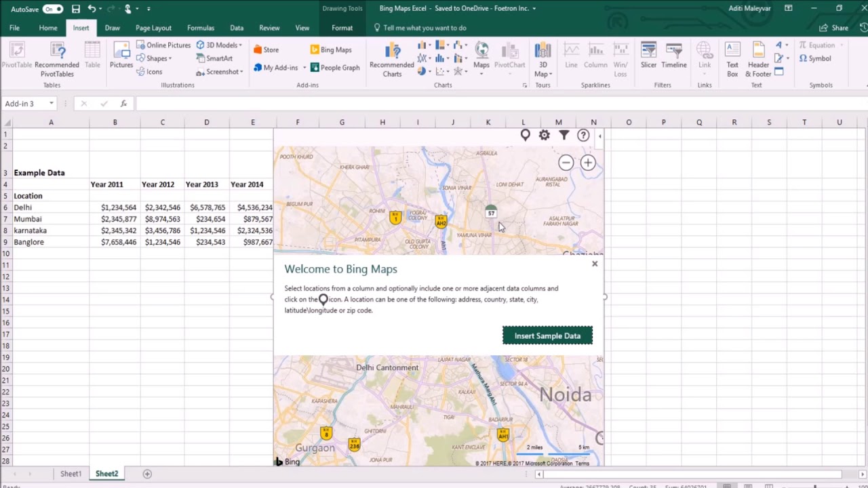868x488 pixels.
Task: Add a new sheet with plus button
Action: click(x=147, y=474)
